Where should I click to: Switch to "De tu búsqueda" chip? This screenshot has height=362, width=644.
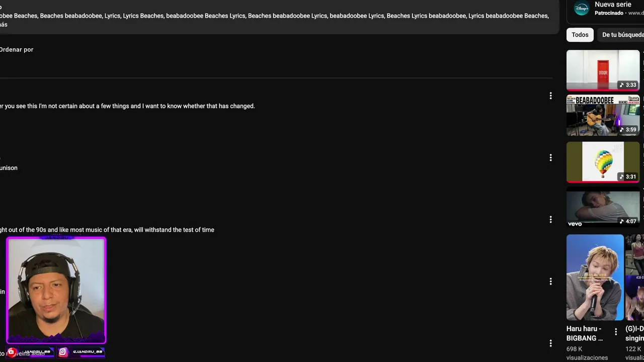(x=622, y=35)
